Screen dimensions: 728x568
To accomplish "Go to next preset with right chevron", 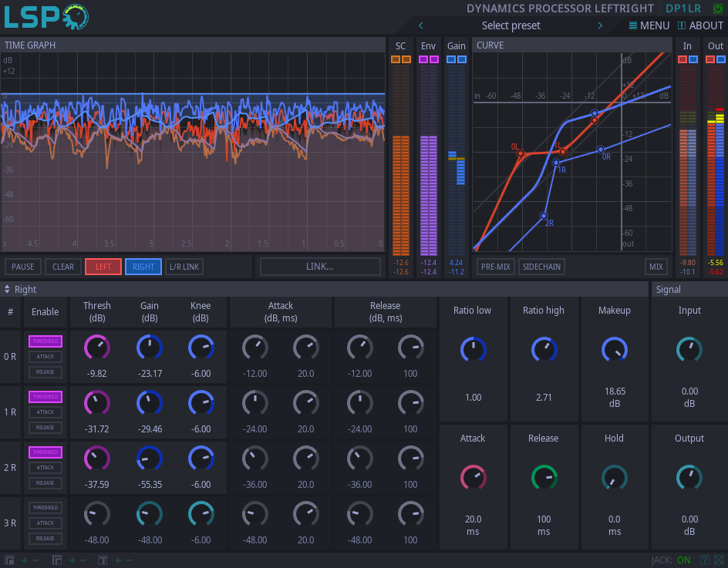I will click(x=600, y=25).
